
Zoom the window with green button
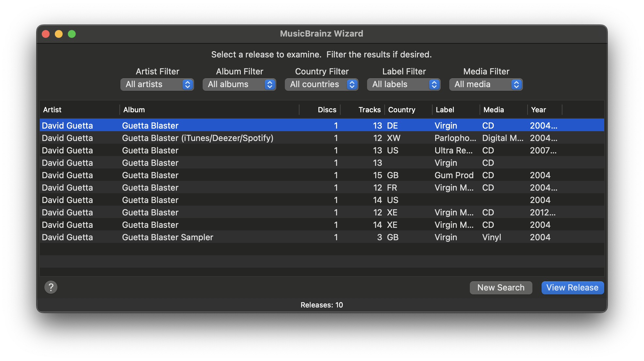pos(72,34)
